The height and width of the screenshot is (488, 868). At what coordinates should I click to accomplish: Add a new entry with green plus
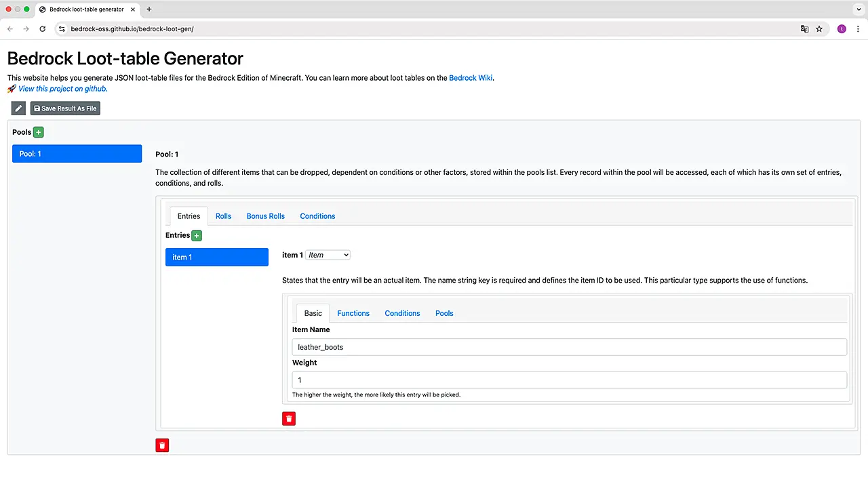pyautogui.click(x=197, y=236)
